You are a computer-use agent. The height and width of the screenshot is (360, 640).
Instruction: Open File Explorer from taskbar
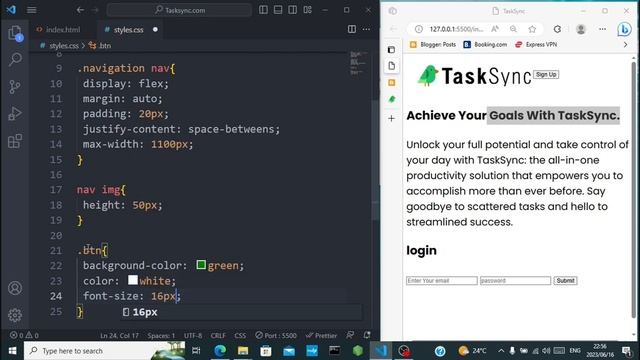[243, 351]
